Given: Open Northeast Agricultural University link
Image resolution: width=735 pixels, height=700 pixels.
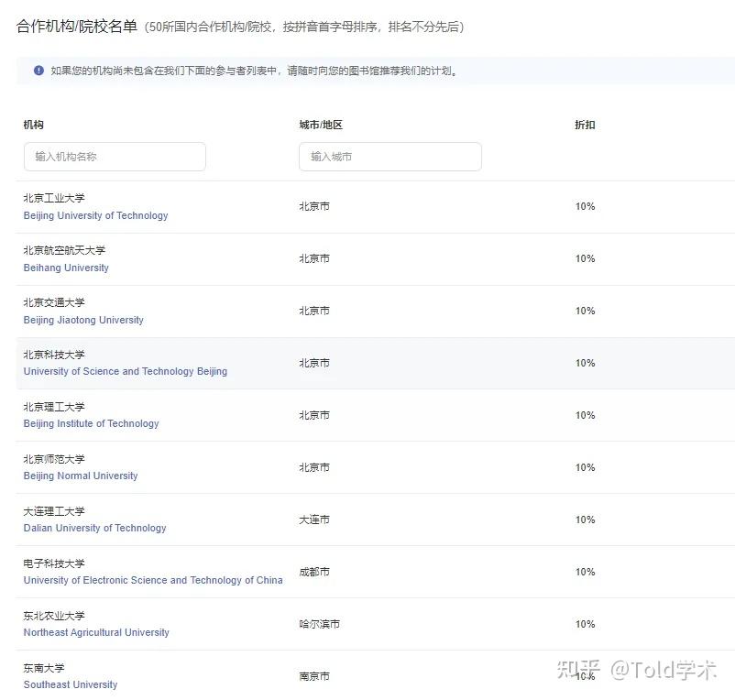Looking at the screenshot, I should click(96, 632).
